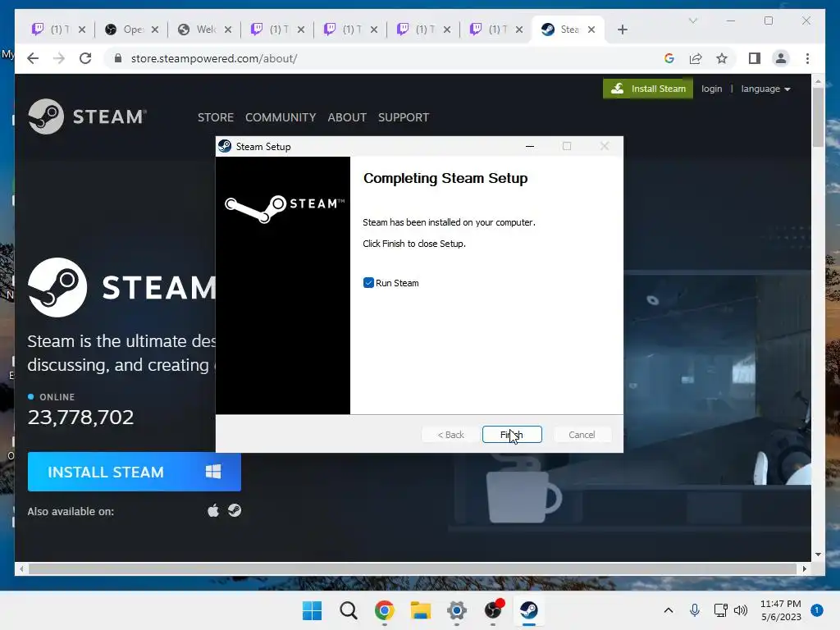The width and height of the screenshot is (840, 630).
Task: Click Finish in Steam Setup
Action: click(x=512, y=435)
